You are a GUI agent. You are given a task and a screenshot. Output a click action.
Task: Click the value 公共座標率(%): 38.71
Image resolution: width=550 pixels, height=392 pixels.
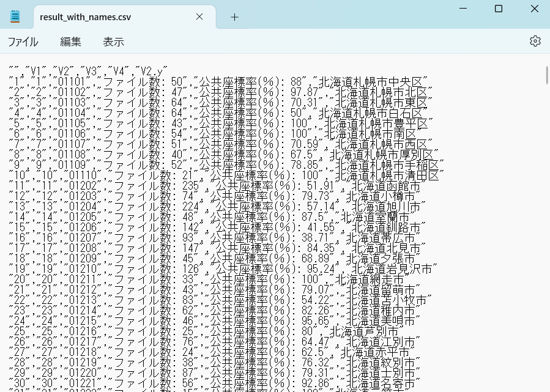[269, 238]
